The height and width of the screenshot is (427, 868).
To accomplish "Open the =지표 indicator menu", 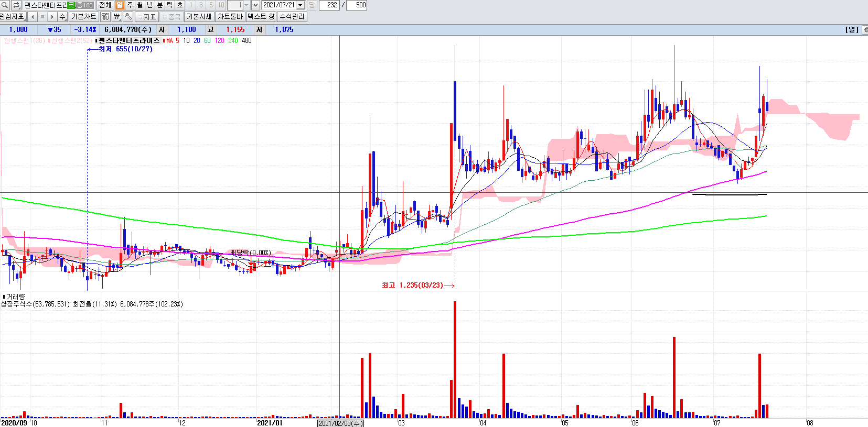I will tap(147, 17).
